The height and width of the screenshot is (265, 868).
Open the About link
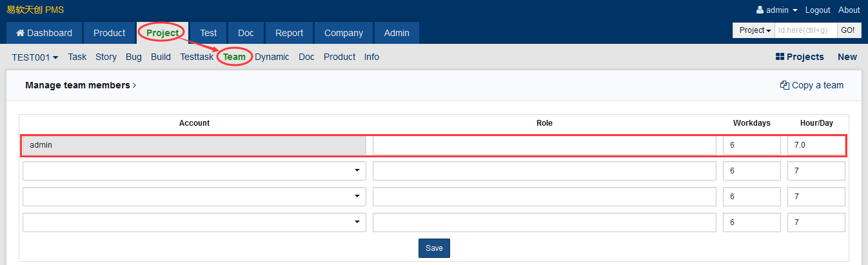[x=849, y=10]
